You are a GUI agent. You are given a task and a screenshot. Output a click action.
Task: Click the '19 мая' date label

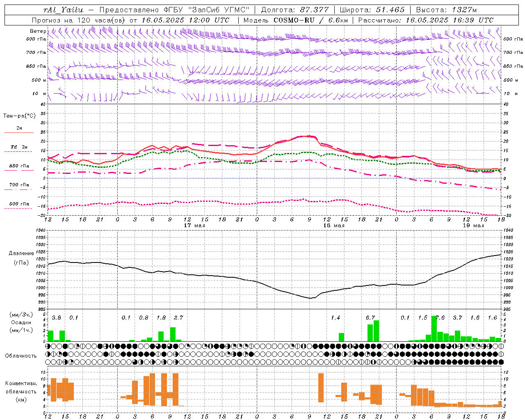473,226
